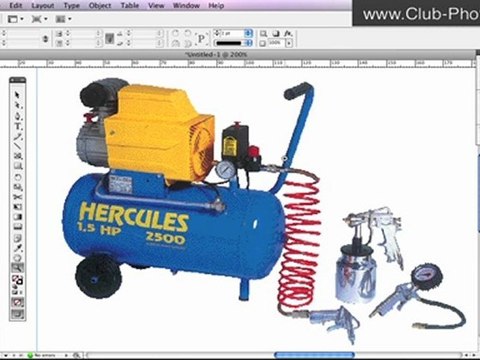Open the Layout menu
Image resolution: width=480 pixels, height=360 pixels.
click(x=42, y=6)
